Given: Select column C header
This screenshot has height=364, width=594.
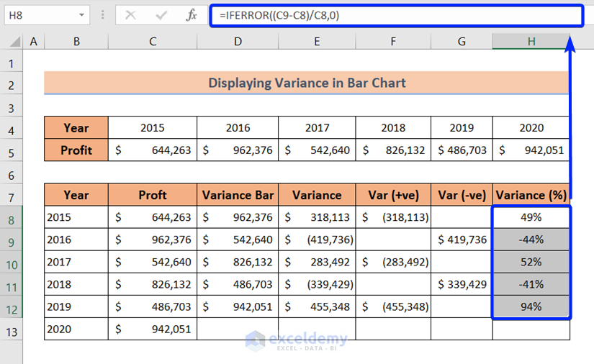Looking at the screenshot, I should pos(152,42).
